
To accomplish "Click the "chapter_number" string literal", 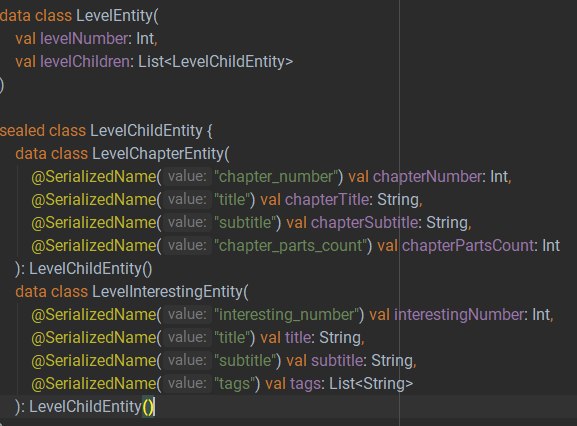I will 276,177.
